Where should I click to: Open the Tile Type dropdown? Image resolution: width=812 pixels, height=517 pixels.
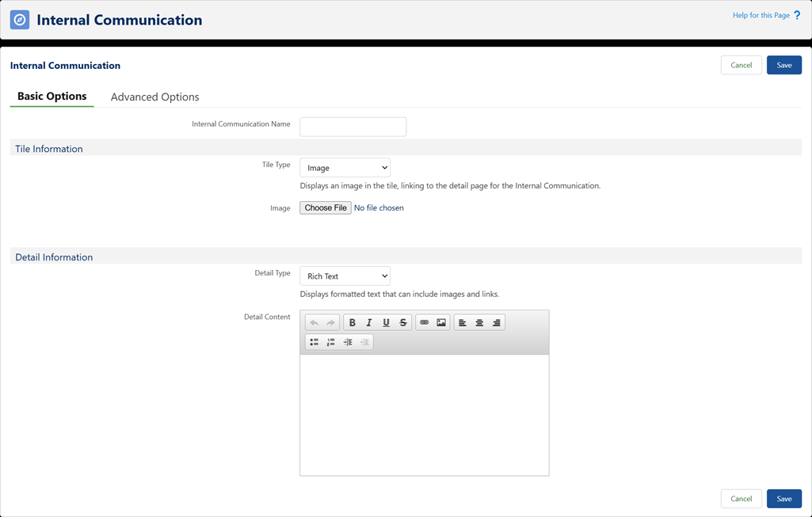point(345,168)
